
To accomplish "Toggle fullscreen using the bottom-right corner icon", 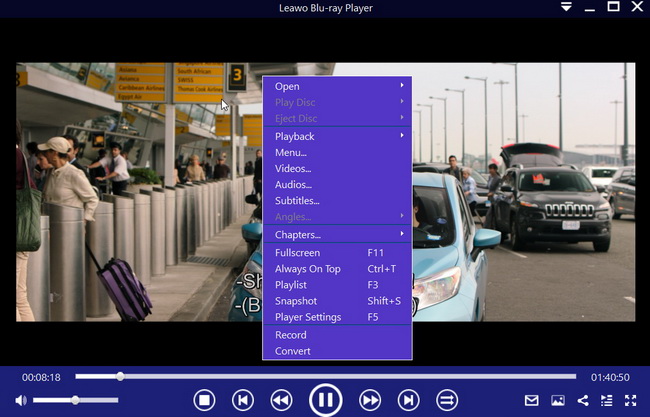I will (x=630, y=400).
